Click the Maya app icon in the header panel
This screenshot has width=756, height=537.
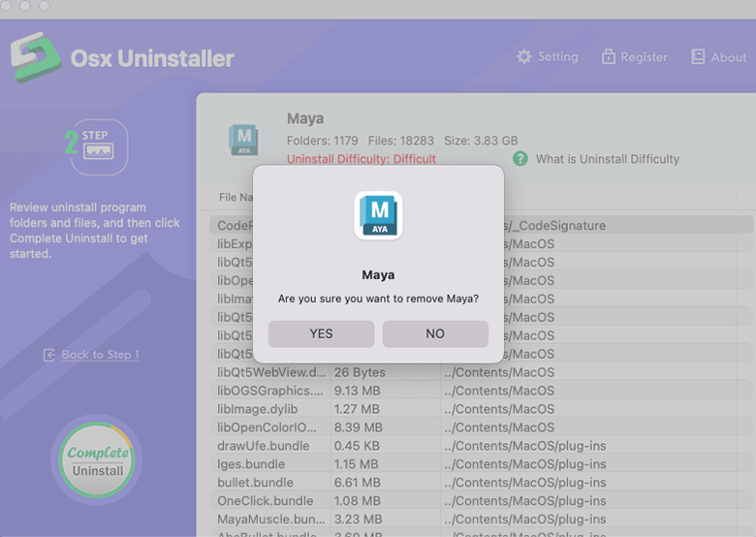point(243,141)
